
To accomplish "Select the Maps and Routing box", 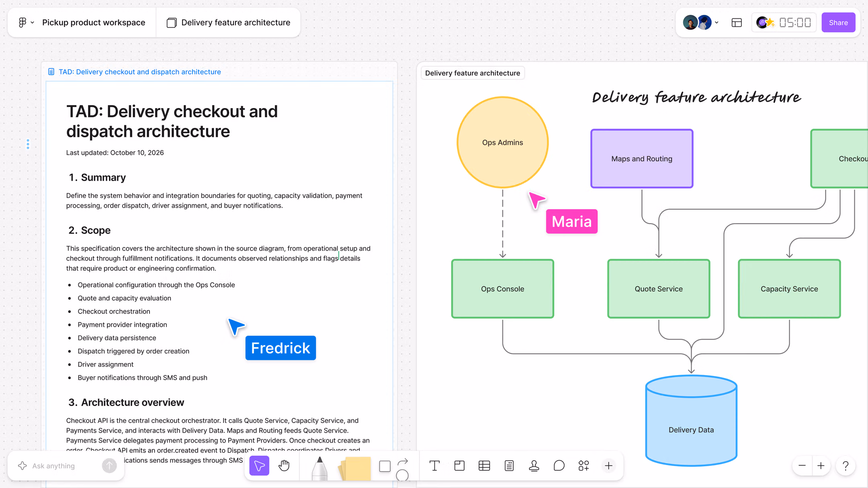I will point(642,159).
